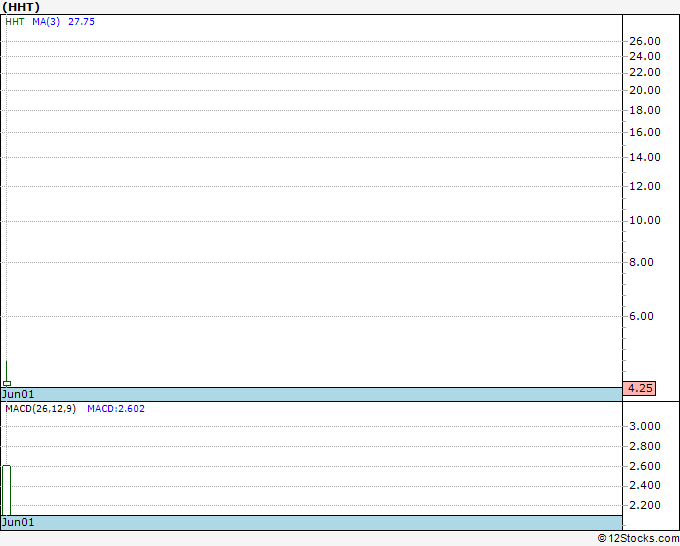Click the 24.00 price axis label
Image resolution: width=680 pixels, height=546 pixels.
click(x=645, y=56)
